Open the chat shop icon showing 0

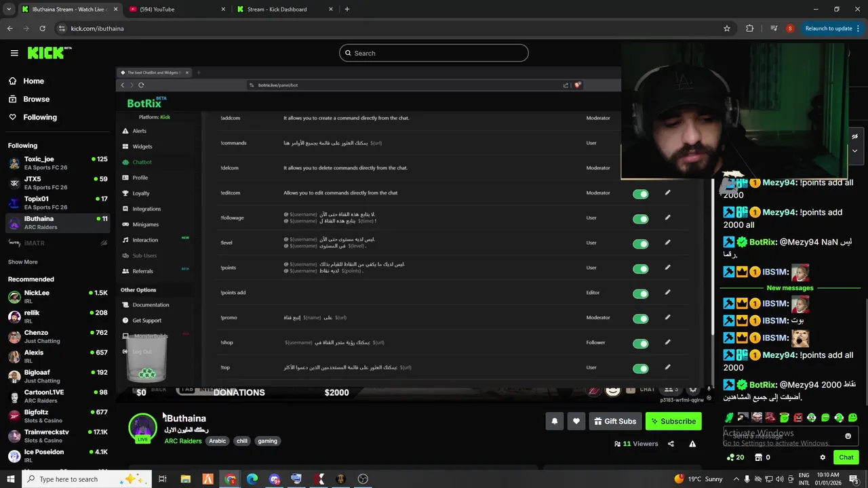[762, 457]
